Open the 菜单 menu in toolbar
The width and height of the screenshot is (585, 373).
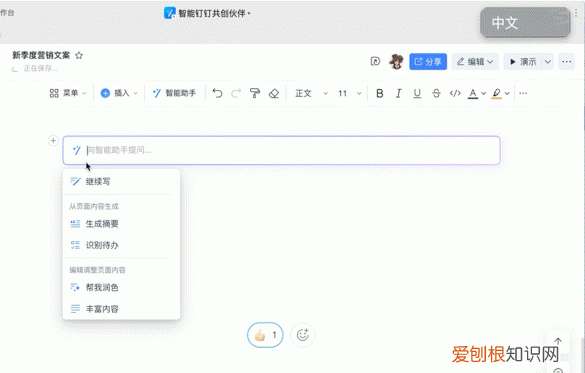[x=68, y=93]
